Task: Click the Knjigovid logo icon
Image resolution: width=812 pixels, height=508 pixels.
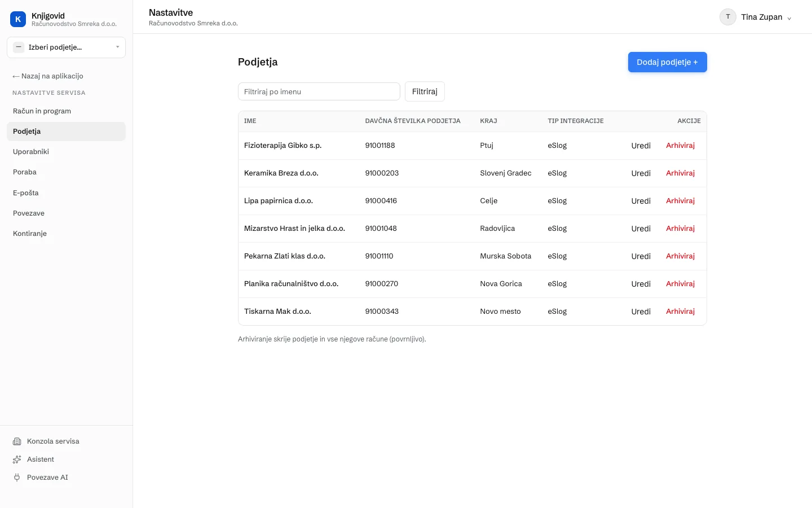Action: point(18,19)
